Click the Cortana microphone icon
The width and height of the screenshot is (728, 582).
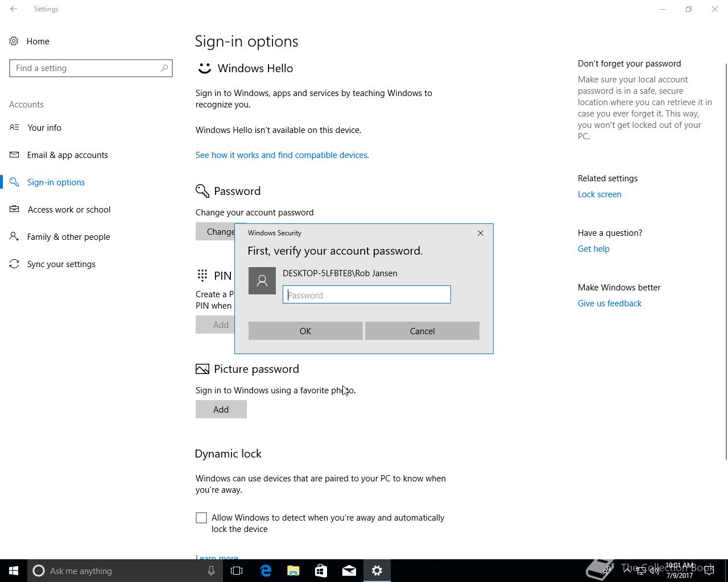point(211,571)
